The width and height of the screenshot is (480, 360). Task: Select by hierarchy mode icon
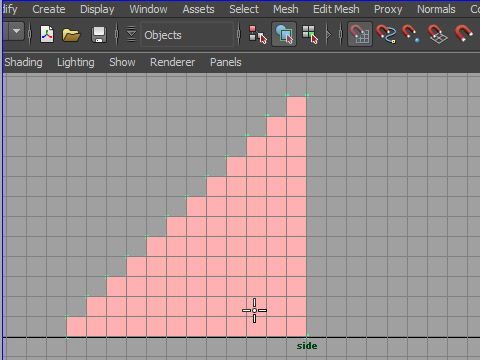point(258,35)
